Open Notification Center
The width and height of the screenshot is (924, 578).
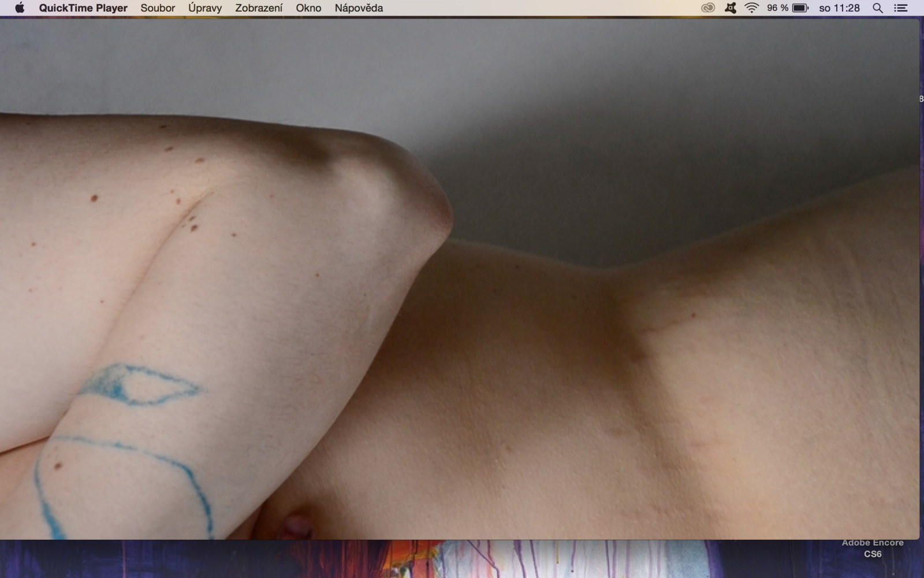click(x=900, y=8)
